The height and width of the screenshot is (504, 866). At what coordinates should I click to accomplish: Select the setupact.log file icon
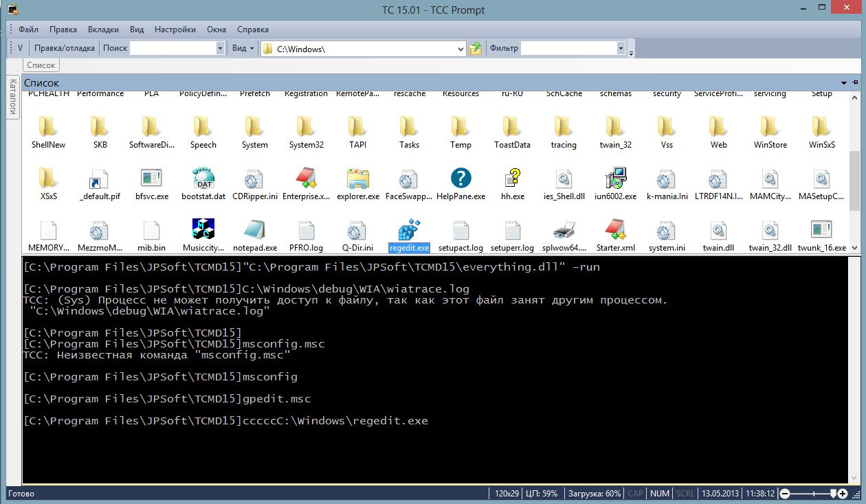(460, 230)
